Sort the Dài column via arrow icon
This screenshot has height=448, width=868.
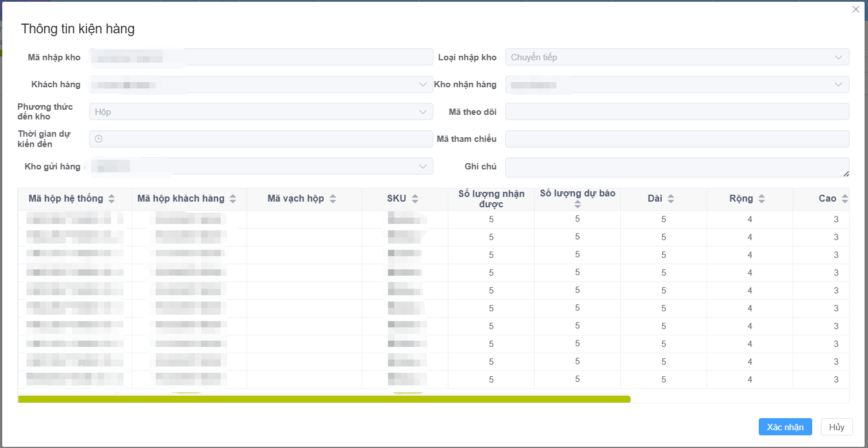tap(671, 199)
